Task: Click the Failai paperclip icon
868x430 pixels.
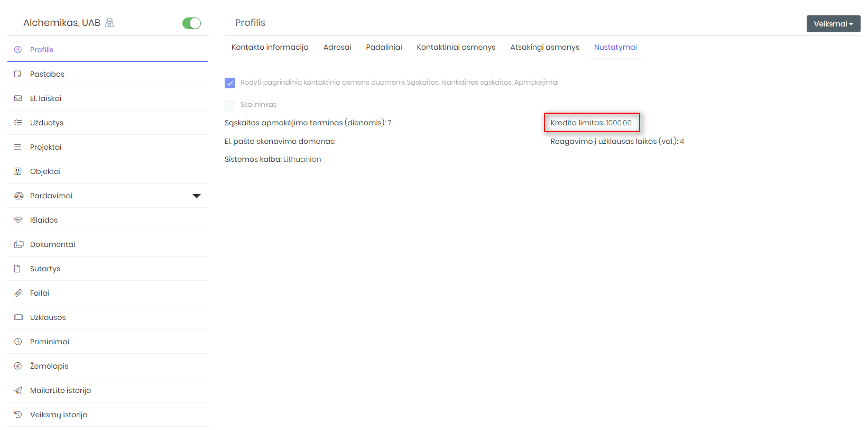Action: 18,293
